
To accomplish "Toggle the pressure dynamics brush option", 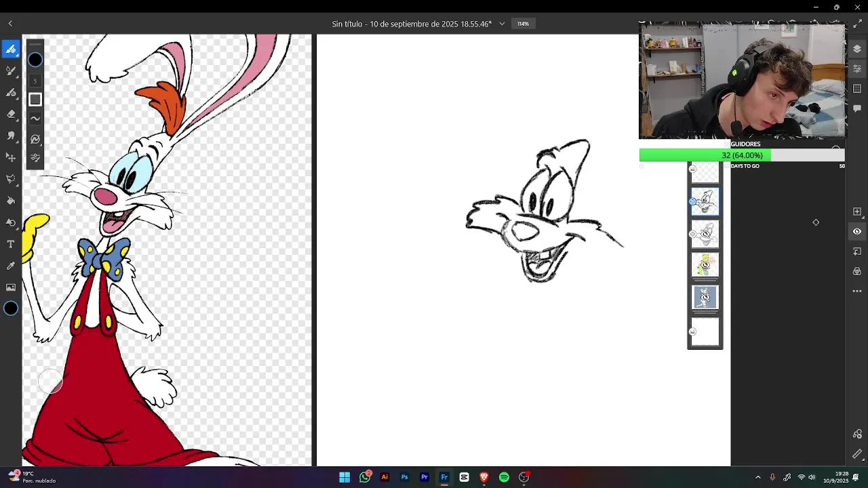I will pyautogui.click(x=35, y=139).
